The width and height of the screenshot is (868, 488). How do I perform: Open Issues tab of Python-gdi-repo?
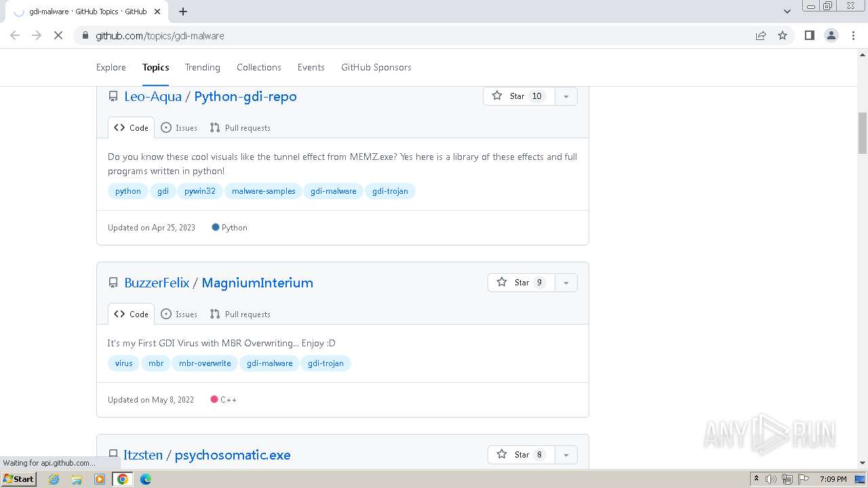[179, 127]
